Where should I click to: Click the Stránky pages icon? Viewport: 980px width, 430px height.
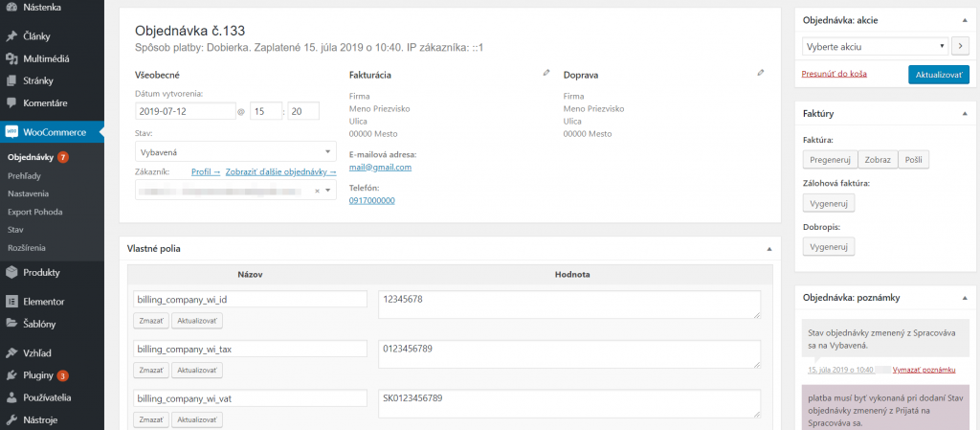[11, 80]
